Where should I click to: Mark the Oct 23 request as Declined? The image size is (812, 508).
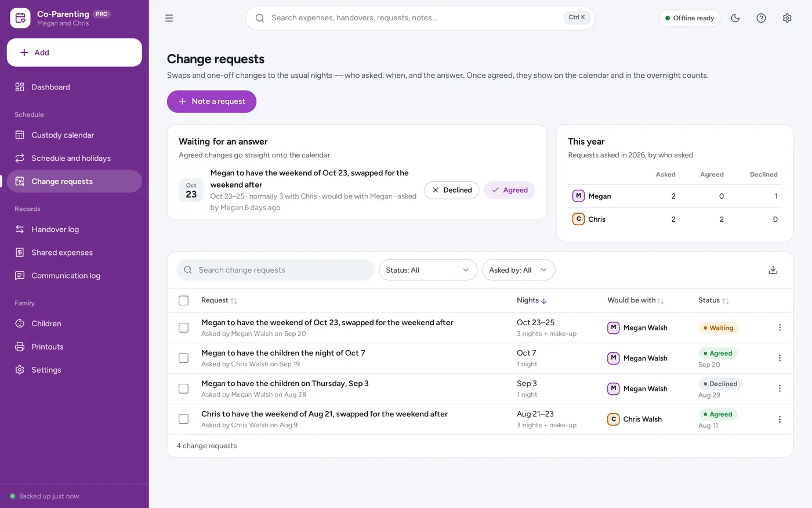coord(451,190)
